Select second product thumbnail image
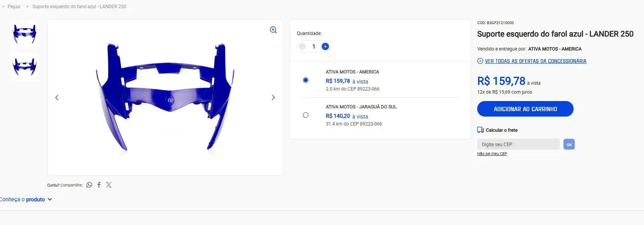Screen dimensions: 644x225 (24, 67)
